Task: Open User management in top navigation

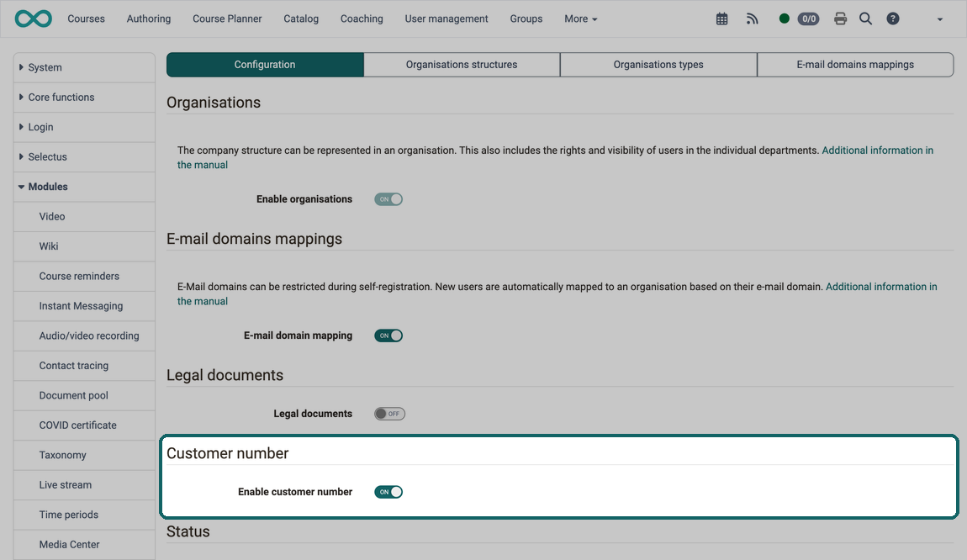Action: click(447, 19)
